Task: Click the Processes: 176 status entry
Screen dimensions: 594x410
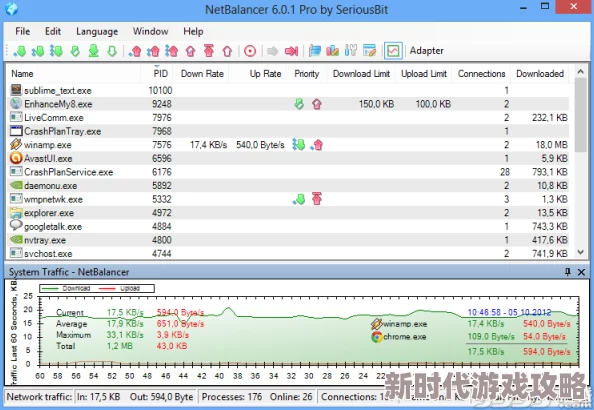Action: (x=232, y=397)
